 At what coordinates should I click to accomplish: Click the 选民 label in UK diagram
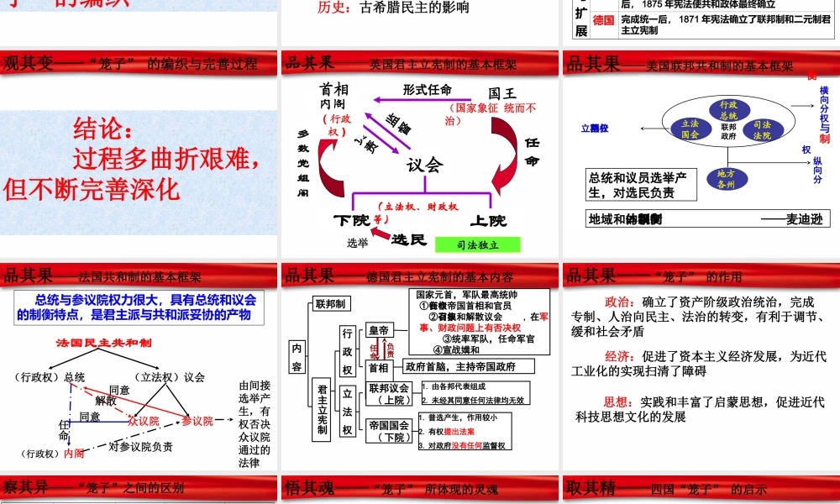click(409, 239)
